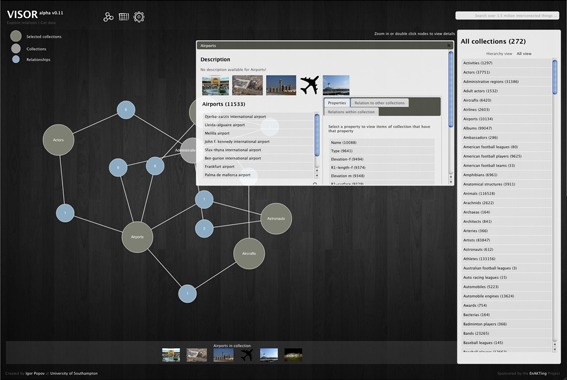Open Relation to other collections tab
Image resolution: width=567 pixels, height=380 pixels.
click(x=379, y=103)
